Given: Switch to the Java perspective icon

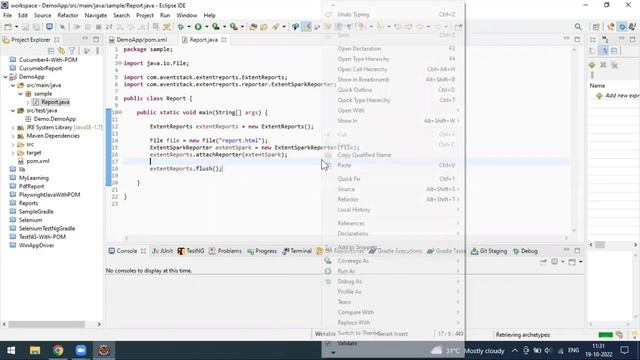Looking at the screenshot, I should click(611, 27).
